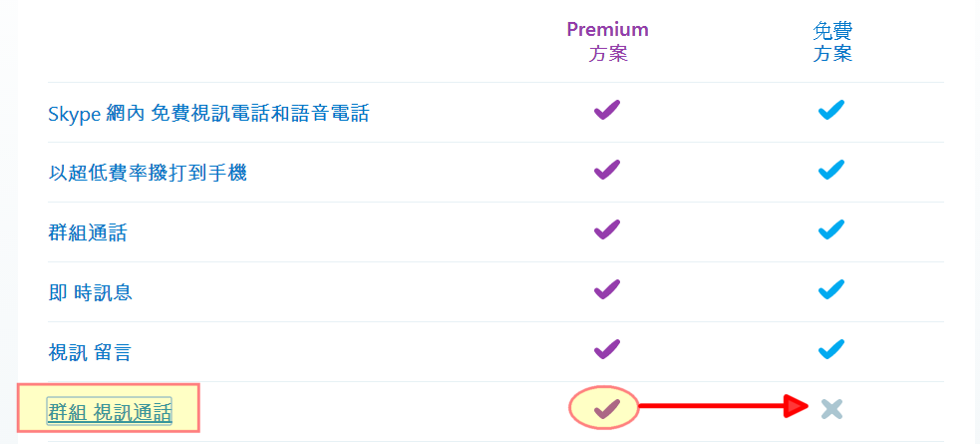The width and height of the screenshot is (980, 444).
Task: Click circled Premium checkmark for 群組 視訊通話
Action: click(x=606, y=407)
